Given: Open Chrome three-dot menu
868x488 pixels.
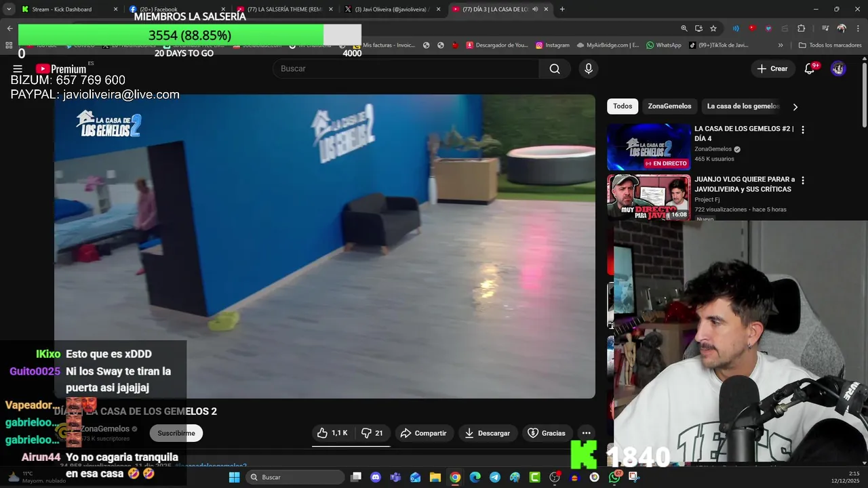Looking at the screenshot, I should coord(857,28).
